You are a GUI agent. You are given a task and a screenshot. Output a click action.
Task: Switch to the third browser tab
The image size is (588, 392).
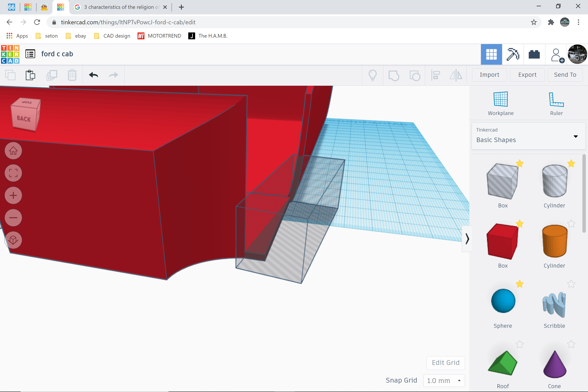pos(44,7)
